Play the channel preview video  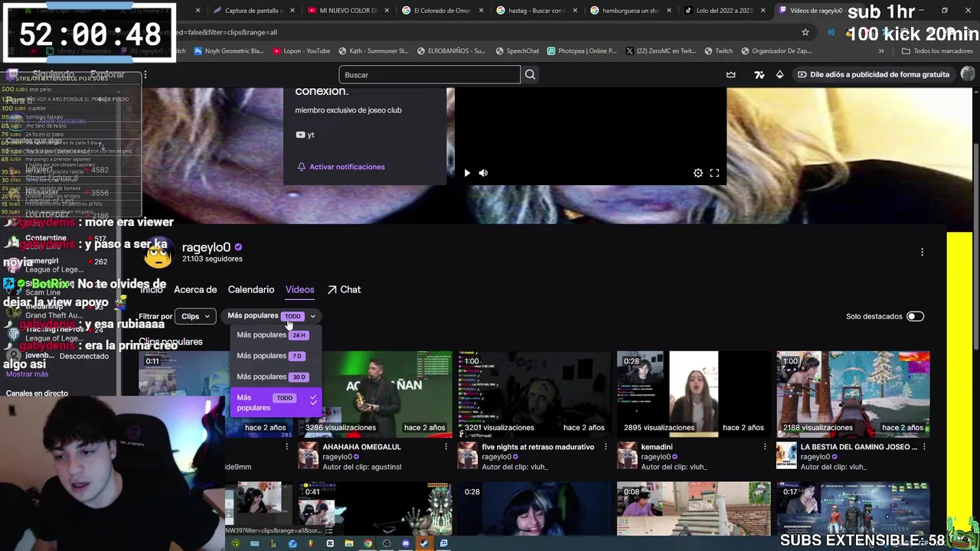tap(467, 173)
